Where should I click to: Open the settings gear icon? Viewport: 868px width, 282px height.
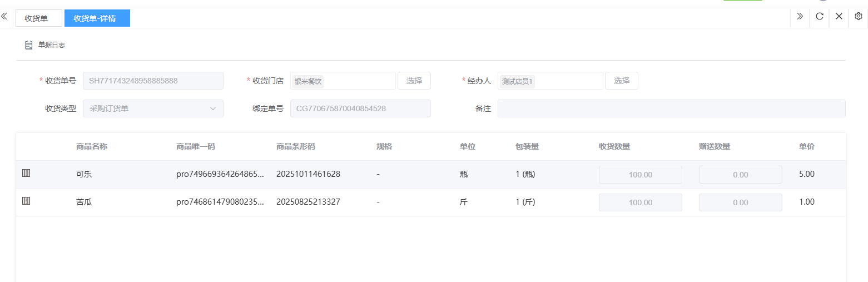858,17
